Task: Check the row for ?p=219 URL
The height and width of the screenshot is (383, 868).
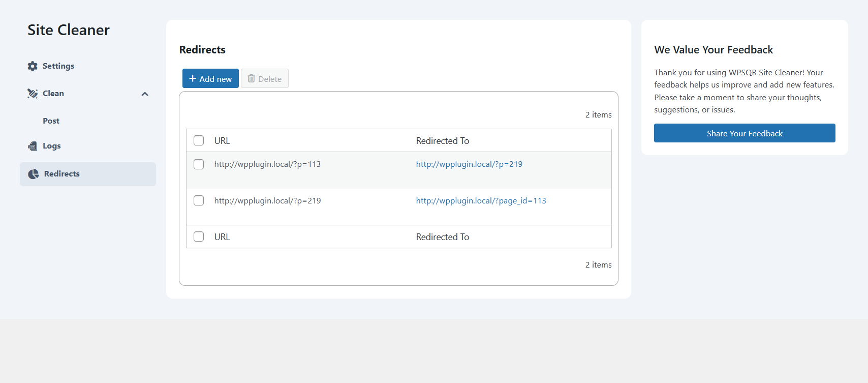Action: (x=199, y=200)
